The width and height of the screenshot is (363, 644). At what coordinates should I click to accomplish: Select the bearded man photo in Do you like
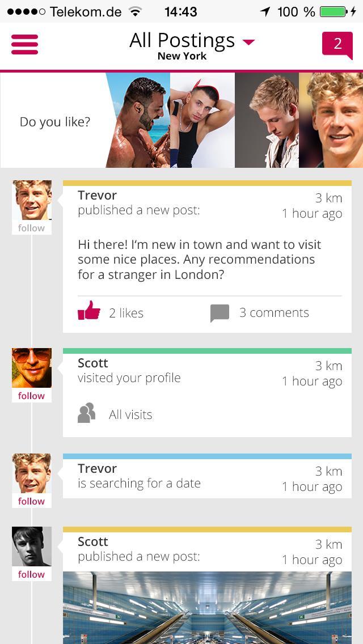pos(138,120)
